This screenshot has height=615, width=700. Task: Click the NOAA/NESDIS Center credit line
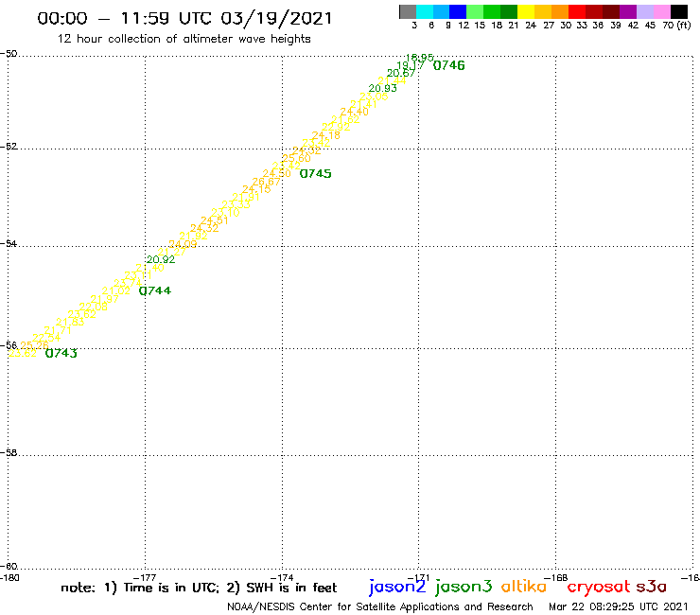[x=380, y=607]
